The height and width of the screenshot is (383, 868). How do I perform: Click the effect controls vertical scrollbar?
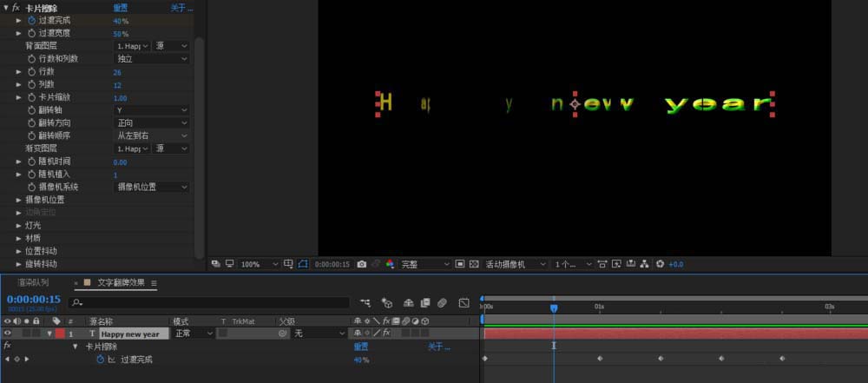point(200,147)
